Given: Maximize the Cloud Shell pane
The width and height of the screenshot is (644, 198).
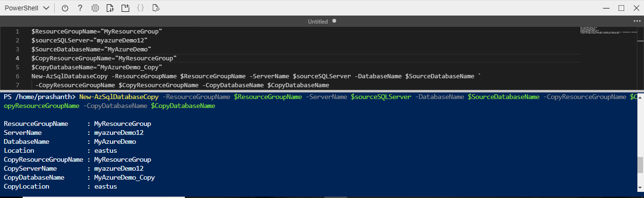Looking at the screenshot, I should click(621, 8).
